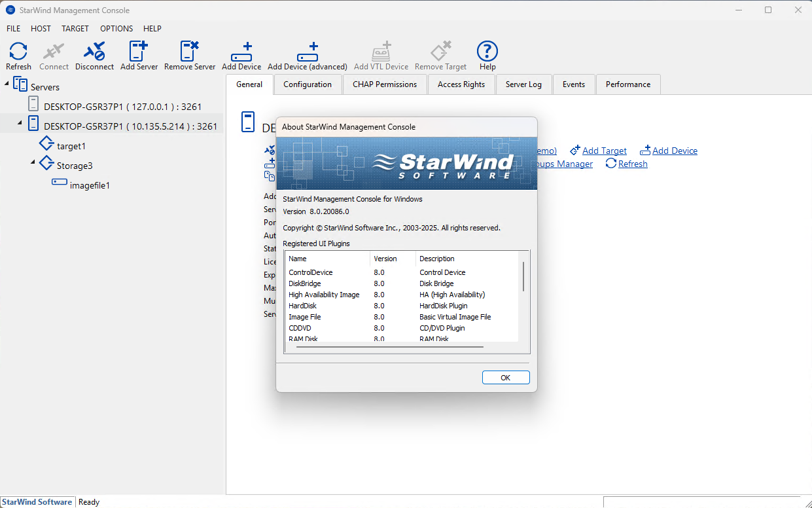Select DESKTOP-G5R37P1 (127.0.0.1) : 3261 server

point(122,106)
